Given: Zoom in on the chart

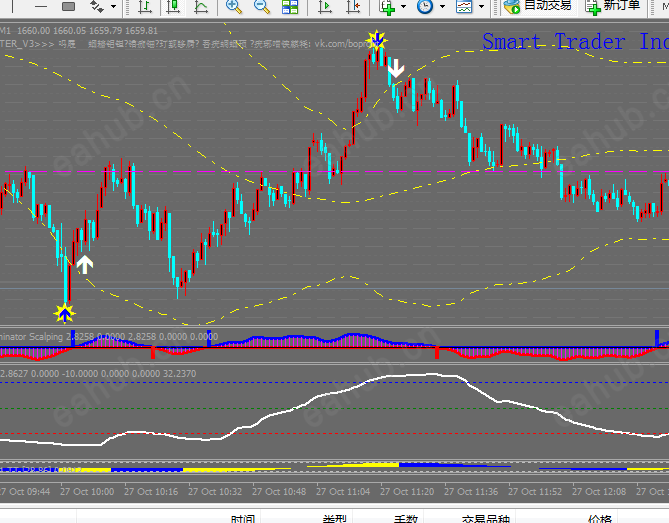Looking at the screenshot, I should [x=234, y=6].
